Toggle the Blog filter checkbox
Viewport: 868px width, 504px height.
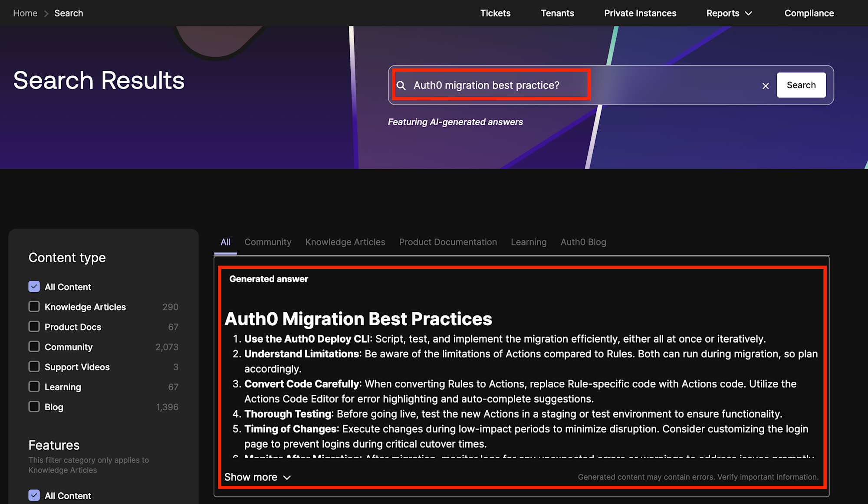click(x=34, y=406)
